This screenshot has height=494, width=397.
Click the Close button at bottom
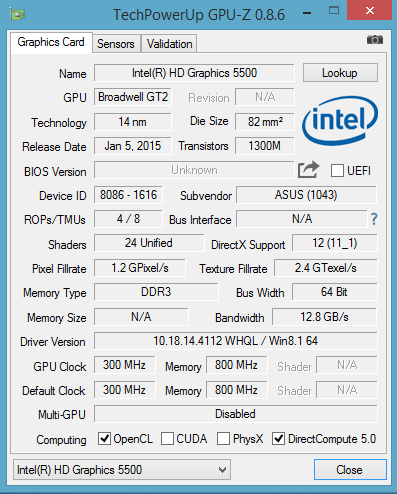coord(350,470)
